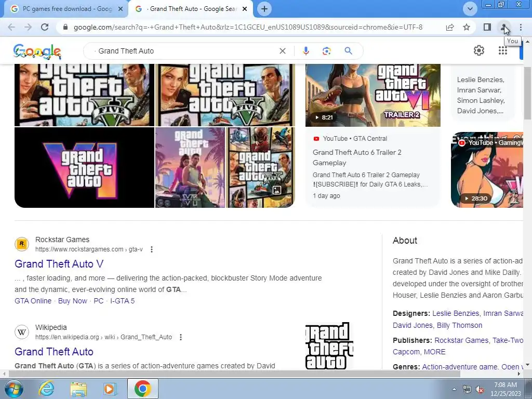This screenshot has width=532, height=399.
Task: Open the Chrome profile (You) icon
Action: point(504,27)
